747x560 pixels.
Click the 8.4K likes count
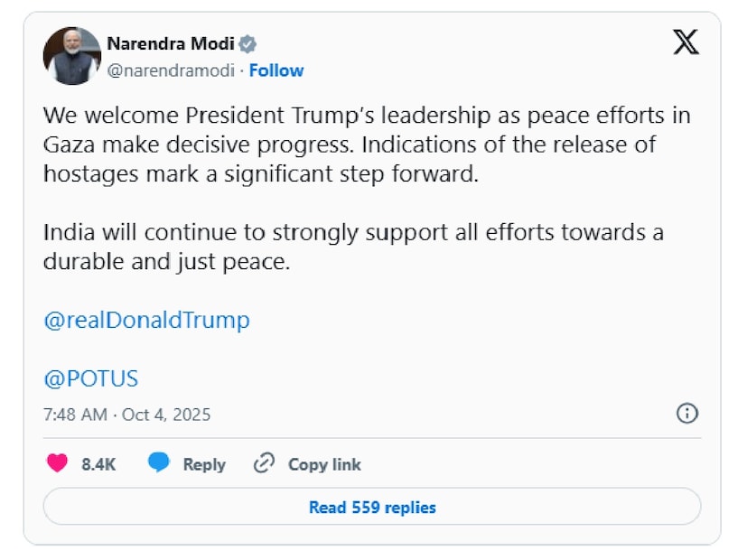pyautogui.click(x=98, y=464)
